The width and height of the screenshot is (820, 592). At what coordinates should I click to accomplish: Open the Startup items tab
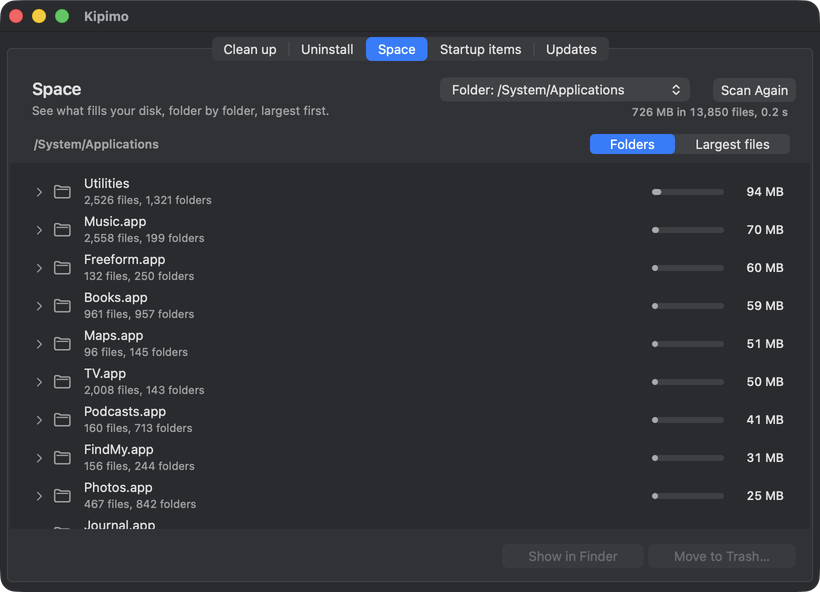coord(480,49)
